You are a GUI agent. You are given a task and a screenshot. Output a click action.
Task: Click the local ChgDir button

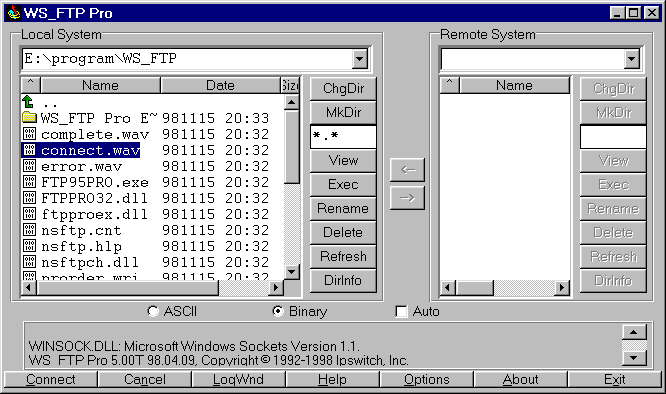[343, 89]
